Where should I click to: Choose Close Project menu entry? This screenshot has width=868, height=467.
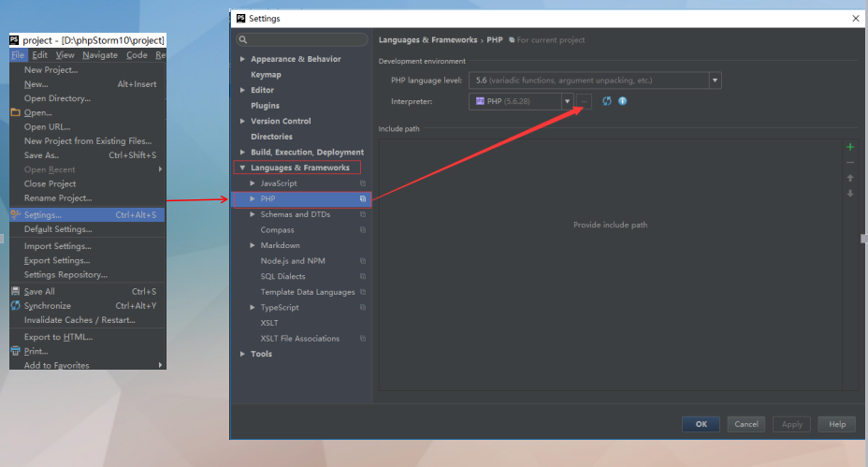coord(88,184)
